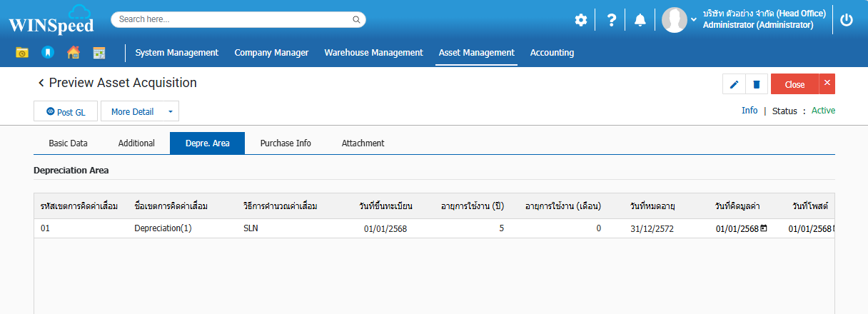Edit the asset with the pencil icon
This screenshot has width=868, height=314.
click(x=734, y=85)
